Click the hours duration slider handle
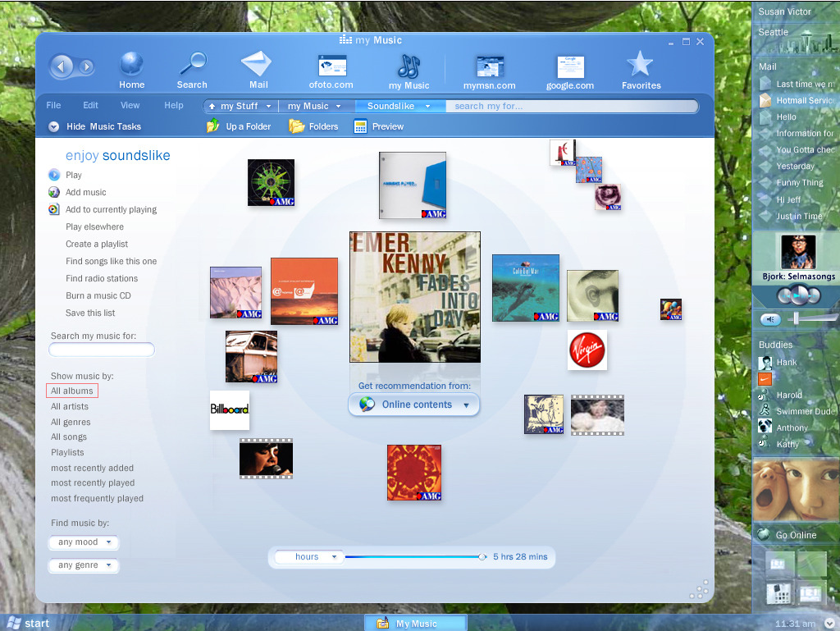This screenshot has height=631, width=840. [482, 557]
